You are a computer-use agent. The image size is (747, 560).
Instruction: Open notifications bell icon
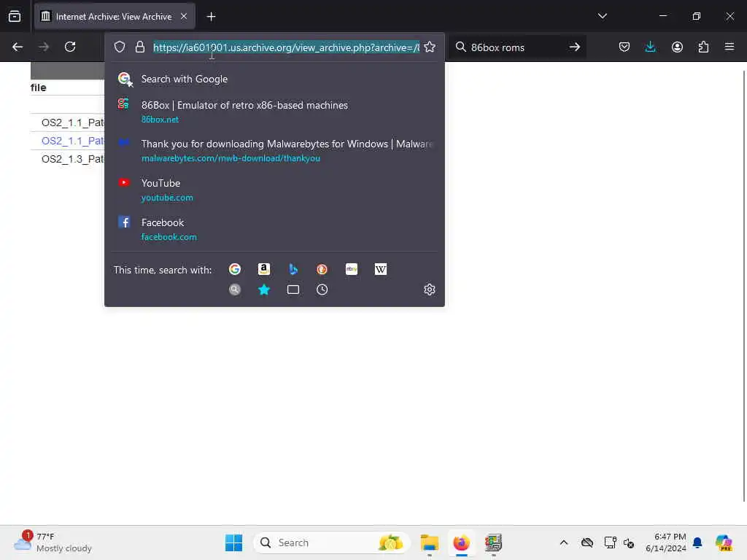point(697,542)
